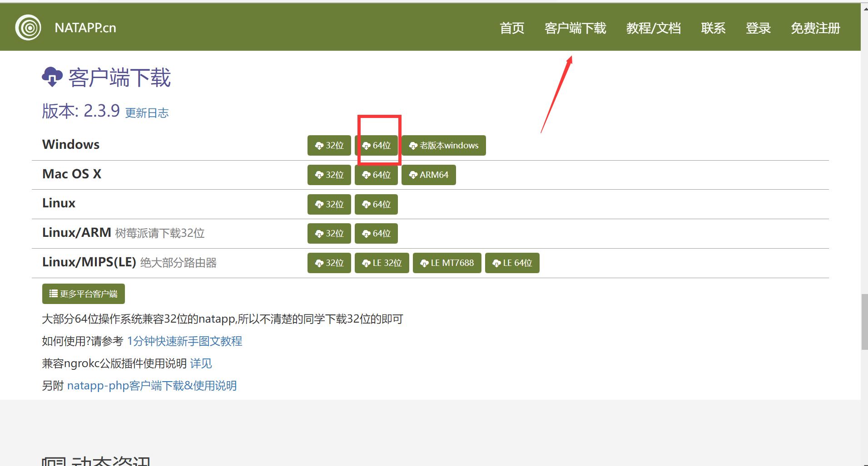Open 更多平台客户端 list
868x466 pixels.
(x=84, y=294)
